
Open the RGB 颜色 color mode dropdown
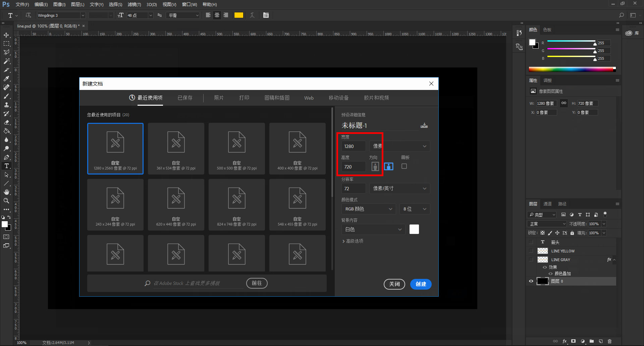[369, 209]
